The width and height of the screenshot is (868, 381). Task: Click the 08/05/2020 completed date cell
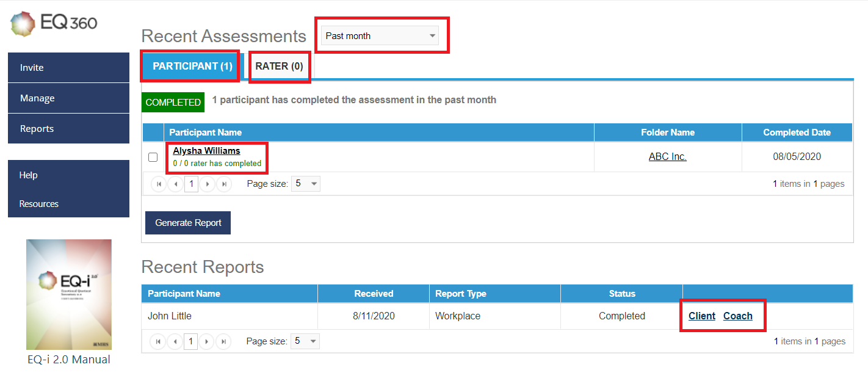797,157
